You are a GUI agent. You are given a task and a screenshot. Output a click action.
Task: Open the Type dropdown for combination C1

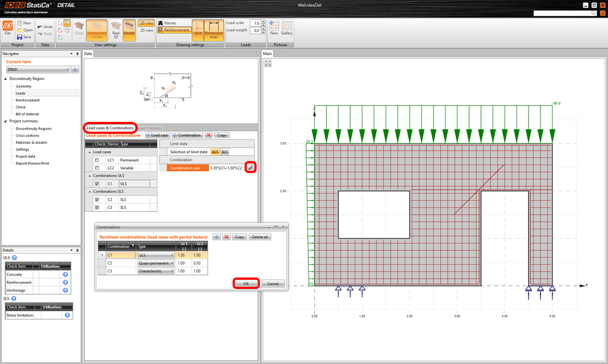[172, 255]
